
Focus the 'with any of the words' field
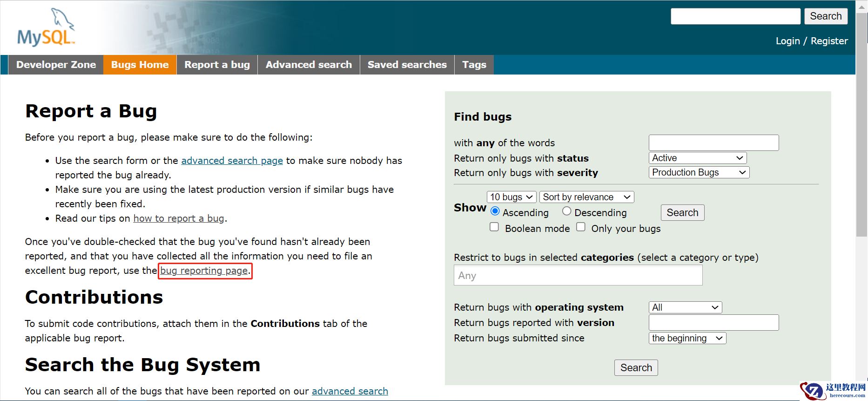(713, 143)
